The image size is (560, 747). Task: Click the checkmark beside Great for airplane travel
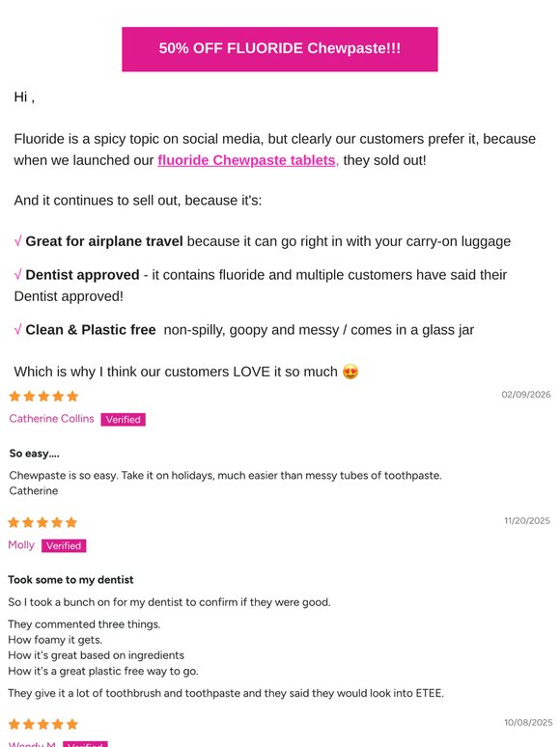(17, 241)
